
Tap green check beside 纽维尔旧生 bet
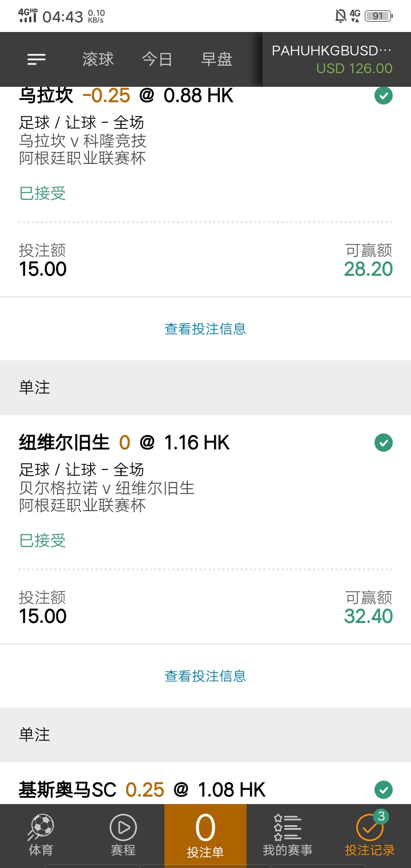(x=384, y=443)
